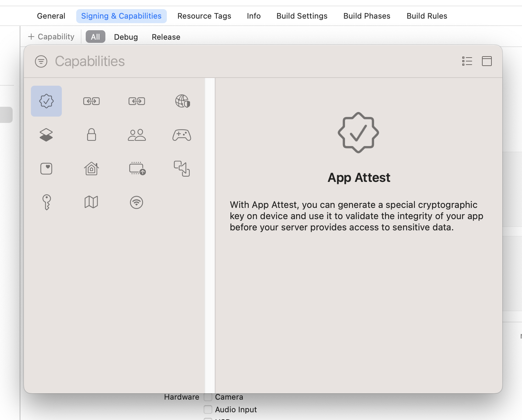Select the globe-and-shield network capability icon
The width and height of the screenshot is (522, 420).
pyautogui.click(x=182, y=101)
